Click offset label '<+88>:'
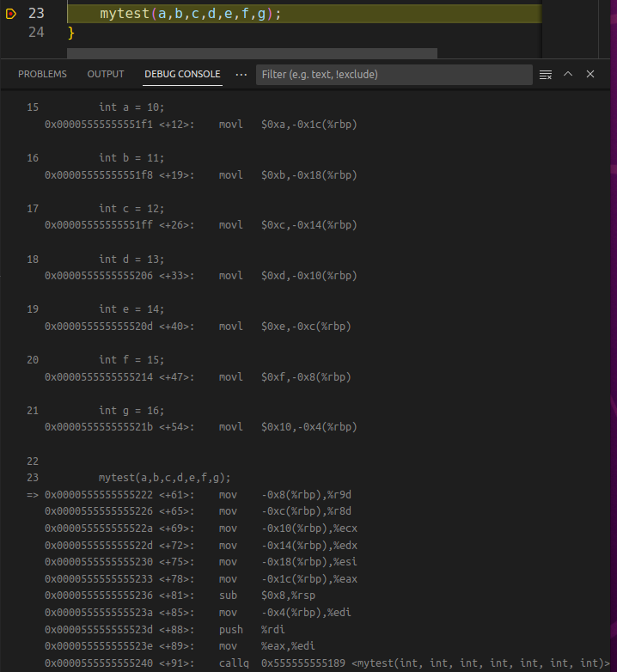This screenshot has height=672, width=617. click(176, 630)
